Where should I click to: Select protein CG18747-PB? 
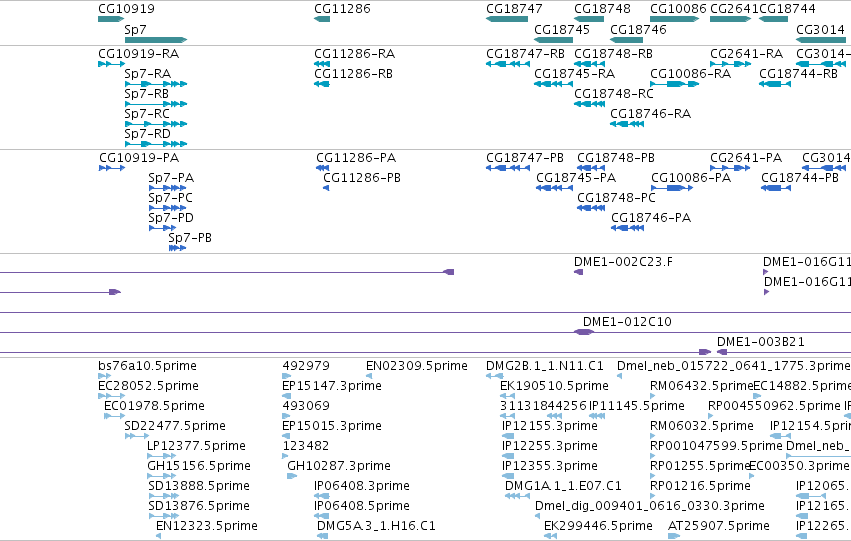[525, 158]
